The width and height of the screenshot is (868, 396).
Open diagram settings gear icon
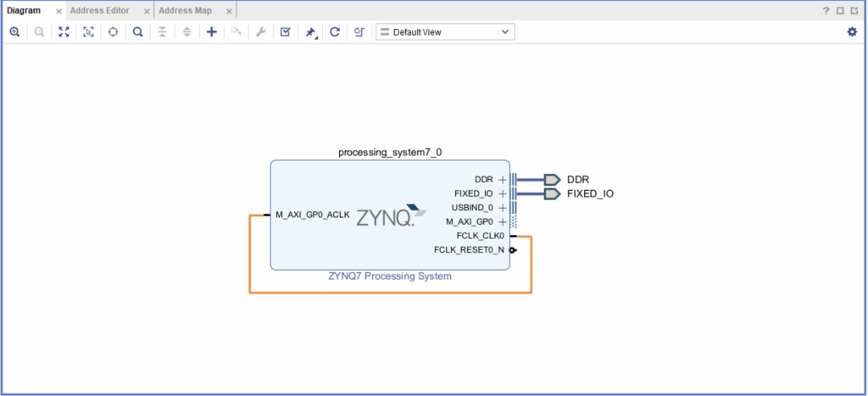tap(852, 32)
